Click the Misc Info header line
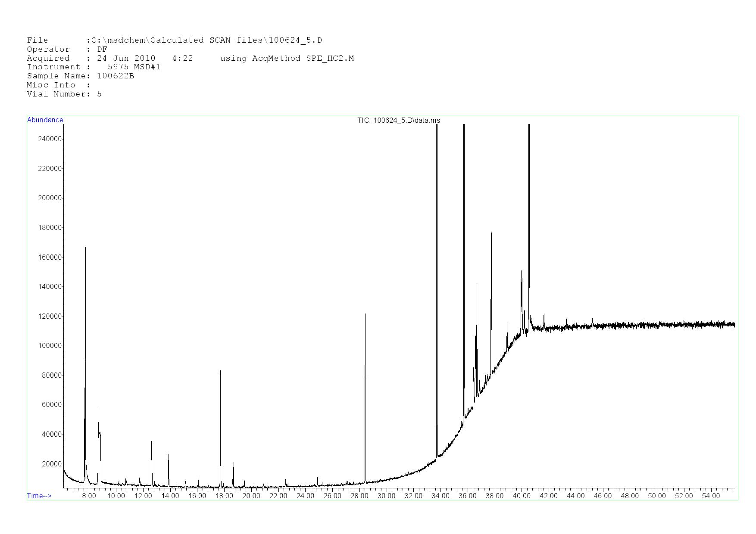The image size is (756, 534). (59, 85)
